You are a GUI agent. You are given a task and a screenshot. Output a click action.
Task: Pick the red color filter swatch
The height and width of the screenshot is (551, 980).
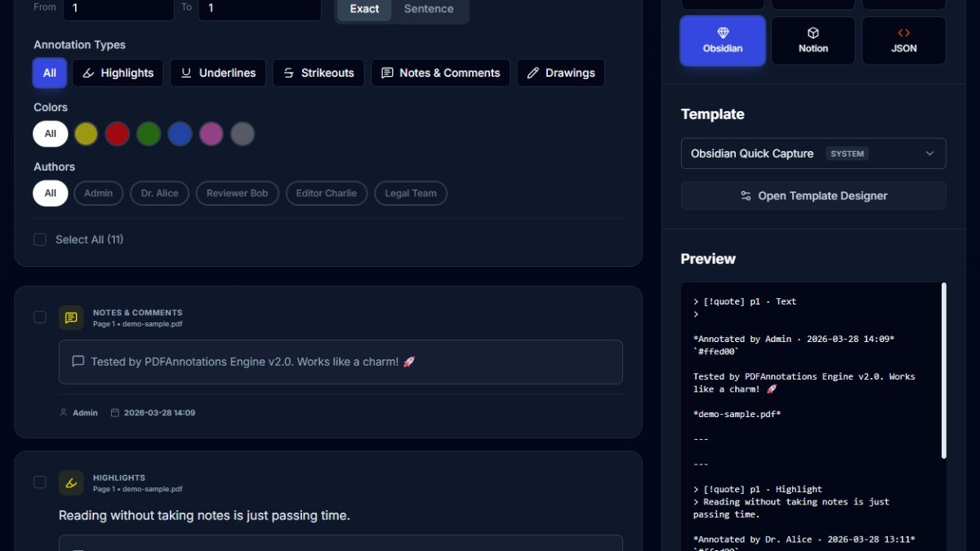(x=118, y=134)
